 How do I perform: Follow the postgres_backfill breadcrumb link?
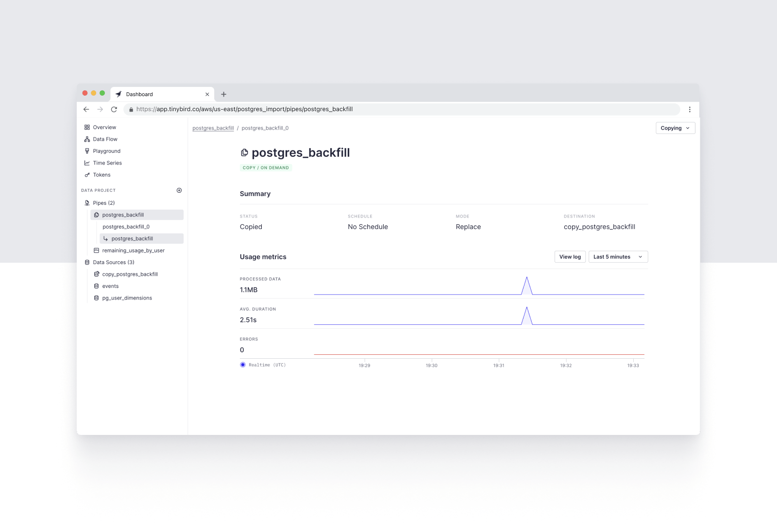click(213, 128)
